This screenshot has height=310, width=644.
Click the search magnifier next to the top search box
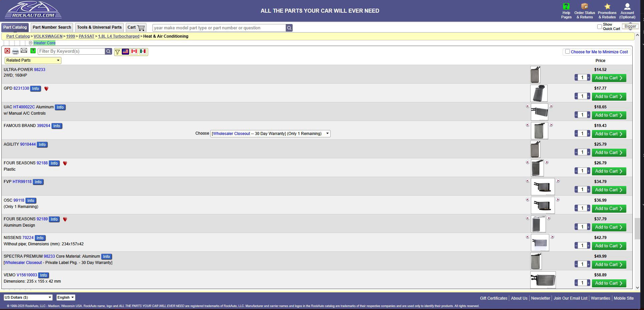coord(289,28)
